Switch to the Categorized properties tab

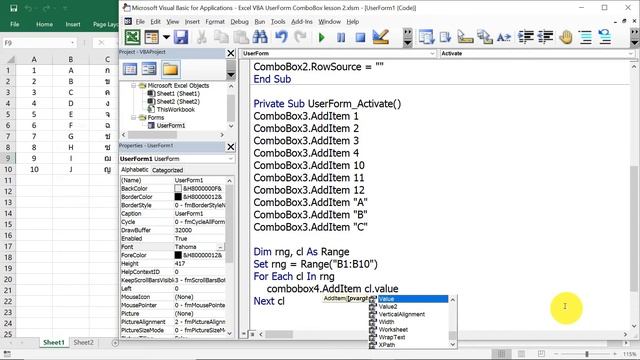tap(167, 170)
